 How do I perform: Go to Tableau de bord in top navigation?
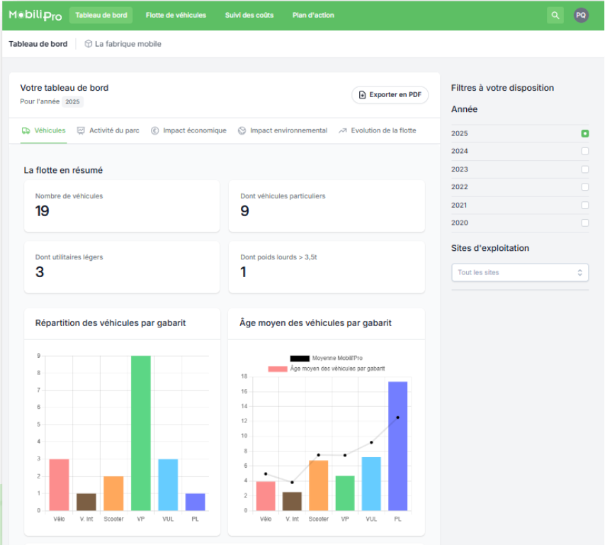coord(101,15)
